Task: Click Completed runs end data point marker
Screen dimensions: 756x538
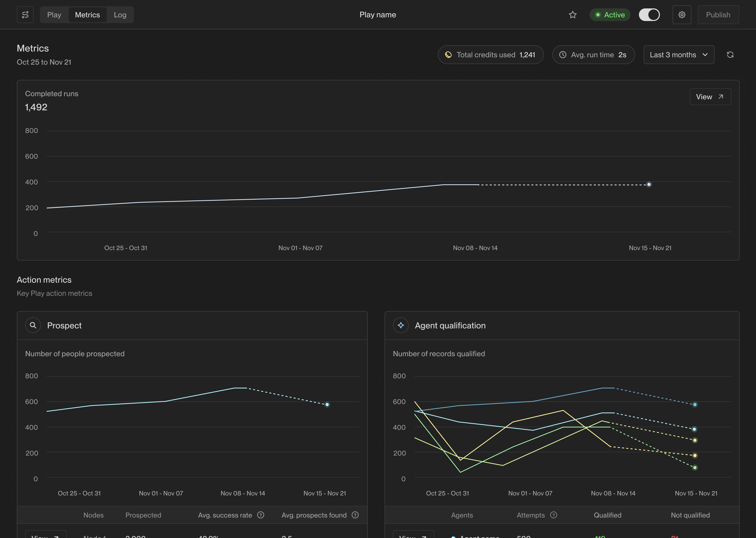Action: coord(649,184)
